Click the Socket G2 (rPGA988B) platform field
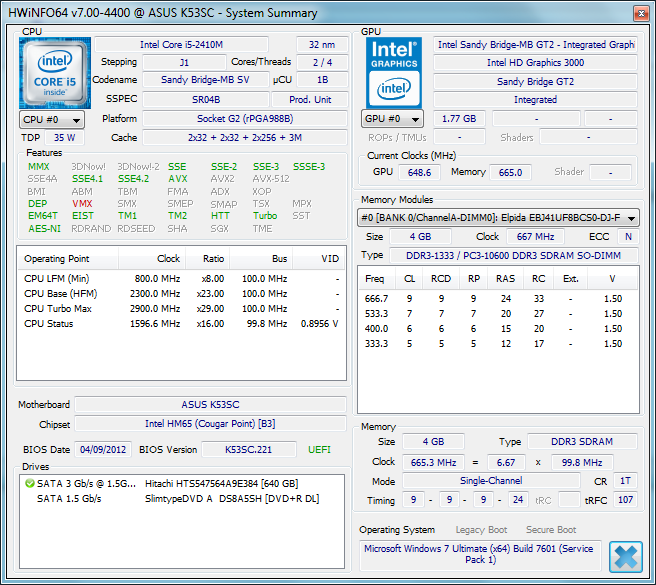The width and height of the screenshot is (656, 585). (x=245, y=119)
